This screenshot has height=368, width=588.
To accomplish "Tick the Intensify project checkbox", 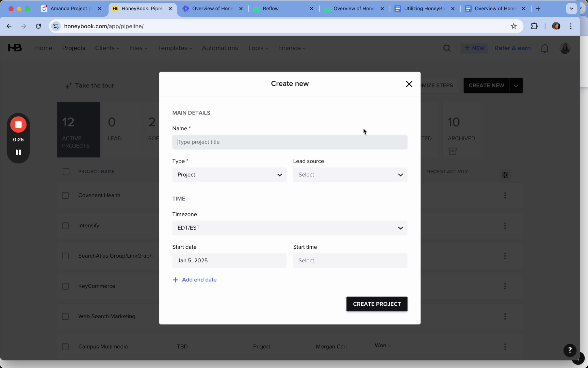I will click(65, 226).
